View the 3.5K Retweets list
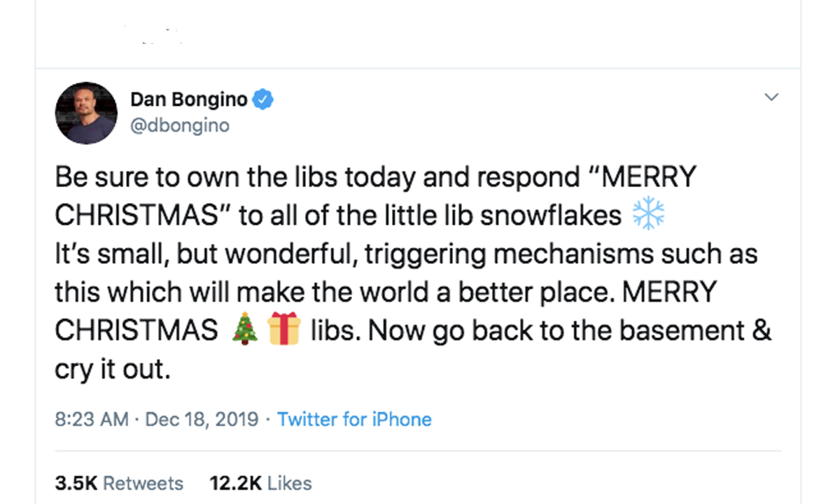This screenshot has width=840, height=504. pos(119,483)
